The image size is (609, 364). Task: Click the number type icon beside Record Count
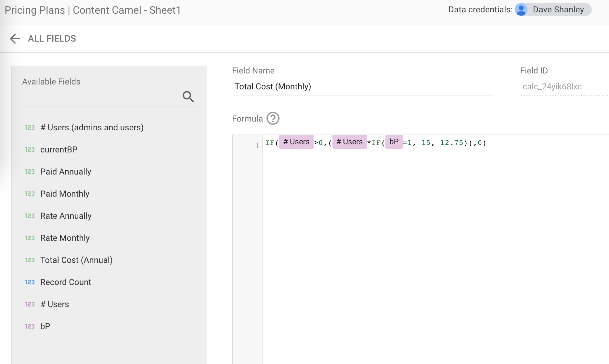click(30, 282)
